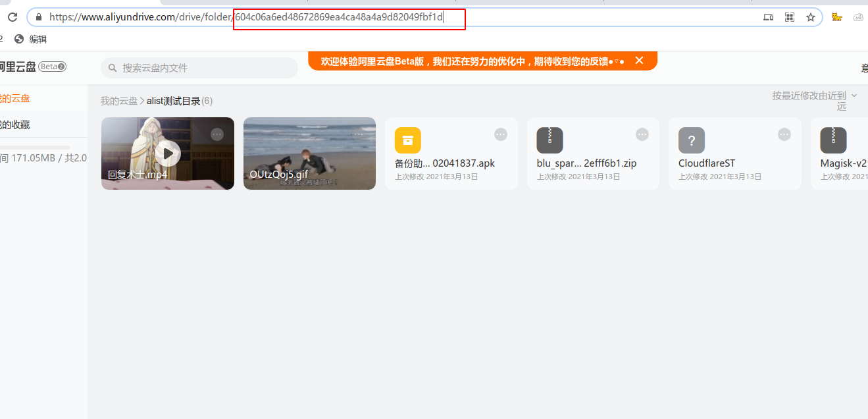
Task: Click the 搜索云盘内文件 search field
Action: tap(199, 68)
